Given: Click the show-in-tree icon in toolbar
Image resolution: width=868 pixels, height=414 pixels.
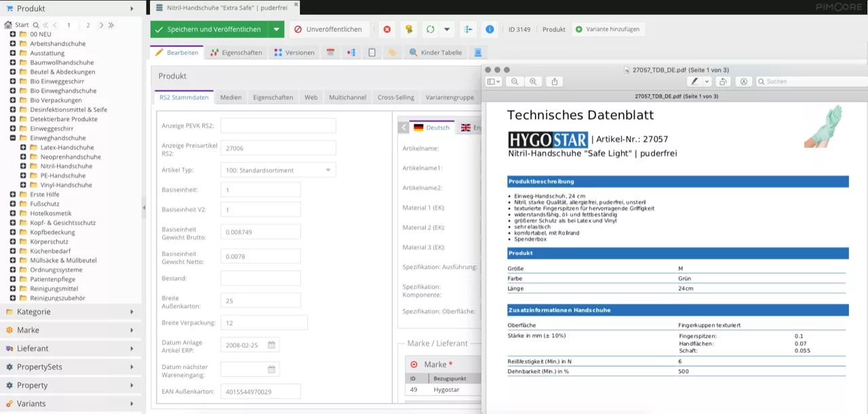Looking at the screenshot, I should 468,30.
